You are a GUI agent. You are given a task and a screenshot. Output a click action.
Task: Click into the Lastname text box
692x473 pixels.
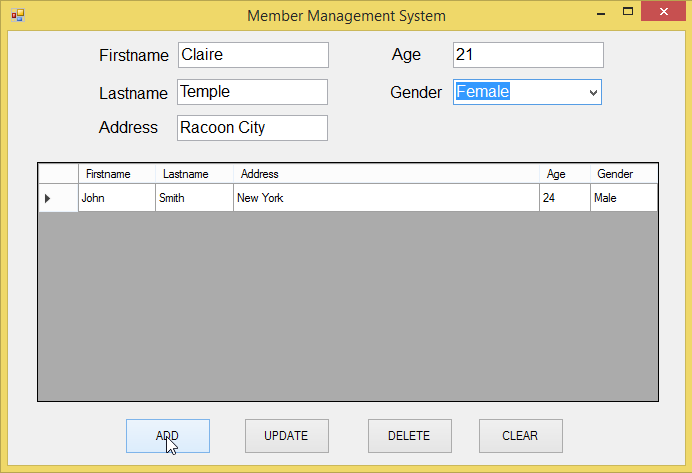(x=252, y=92)
